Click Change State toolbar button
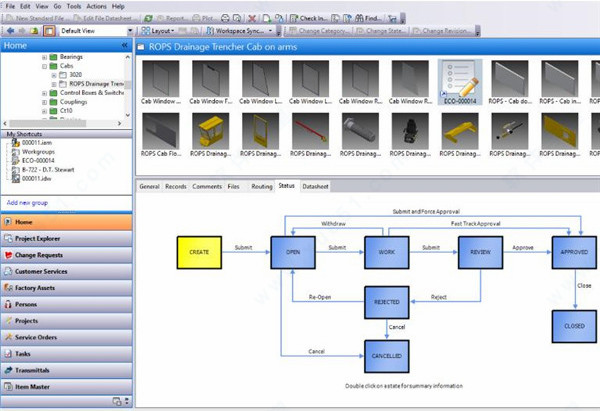Image resolution: width=600 pixels, height=411 pixels. pyautogui.click(x=380, y=31)
